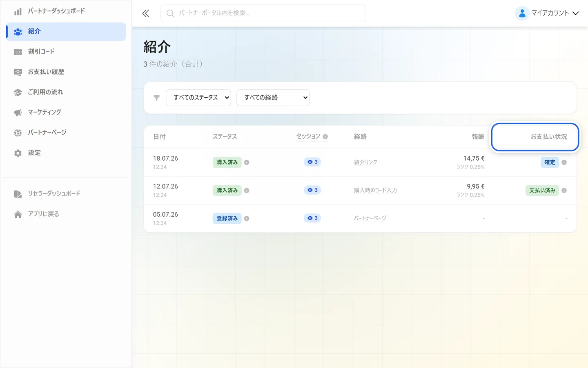Click the 9,95 € reward amount

476,186
